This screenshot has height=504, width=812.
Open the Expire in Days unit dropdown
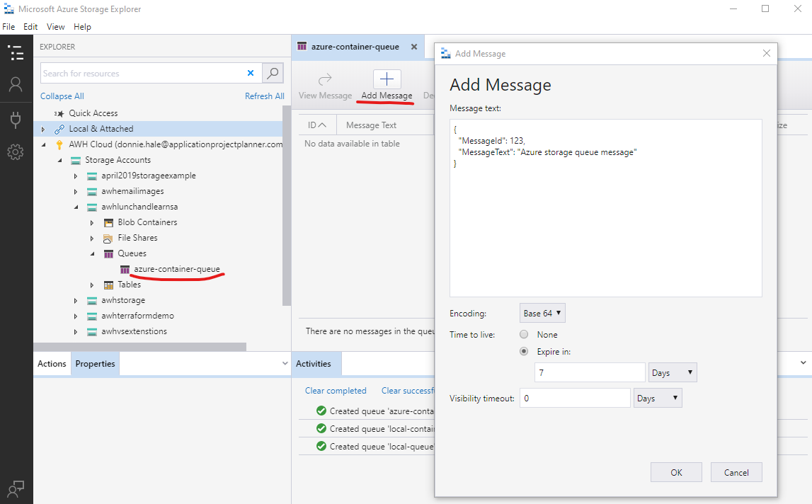coord(673,372)
